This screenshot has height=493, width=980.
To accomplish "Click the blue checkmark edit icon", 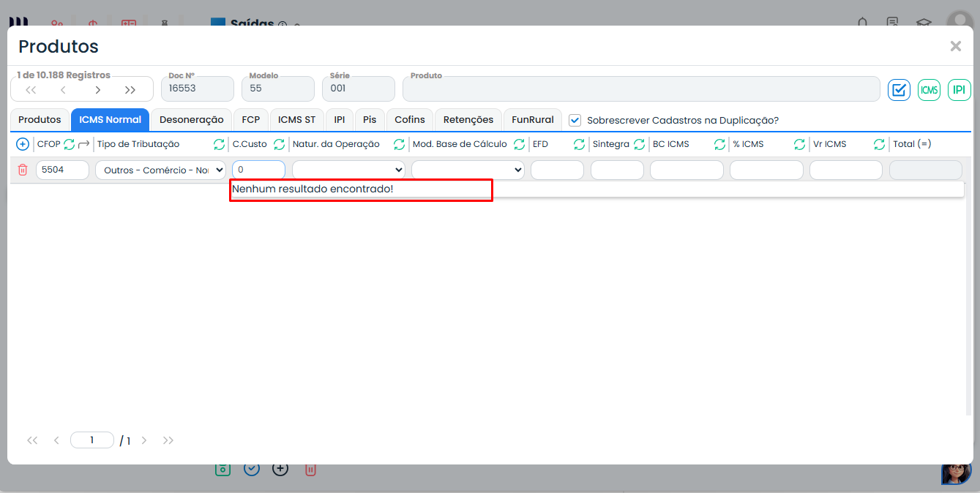I will click(899, 90).
